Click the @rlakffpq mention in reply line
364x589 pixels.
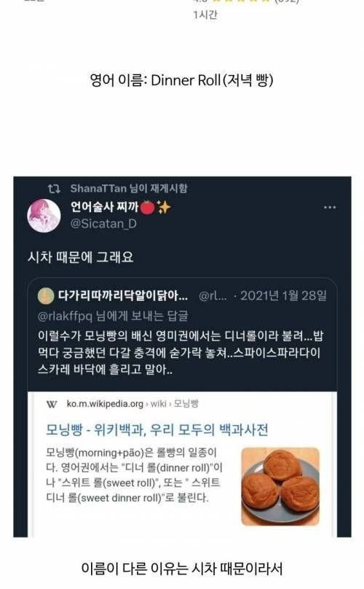(x=65, y=316)
